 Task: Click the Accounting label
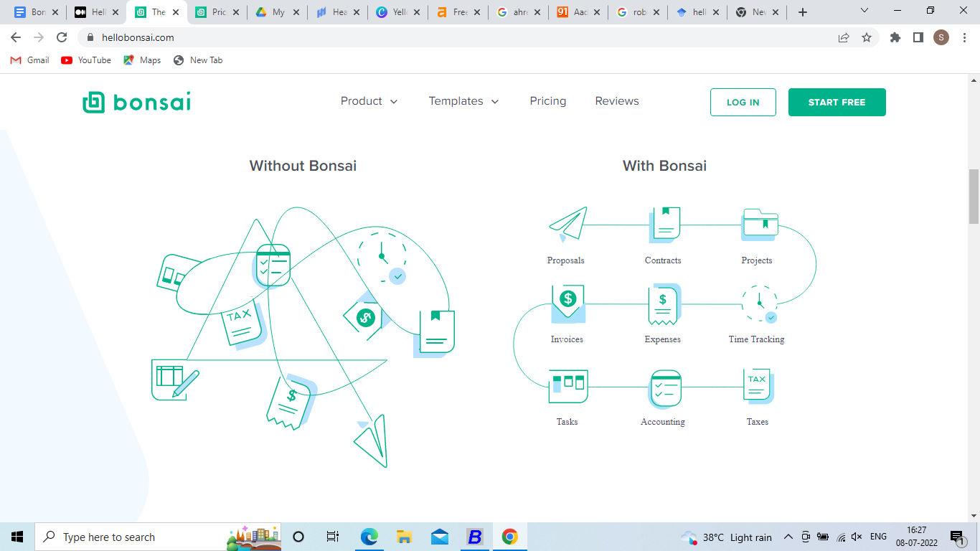pos(663,422)
